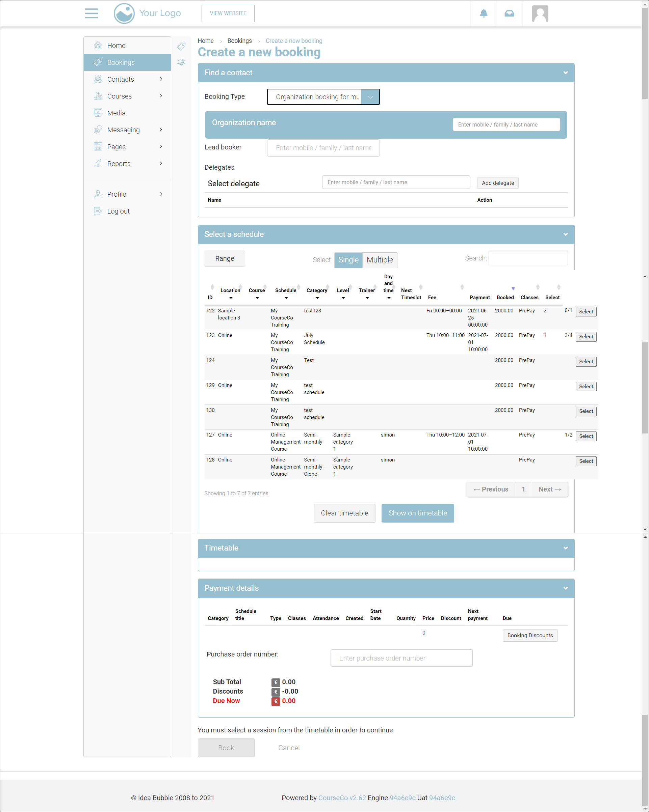Collapse the Find a contact panel
The image size is (649, 812).
click(565, 73)
